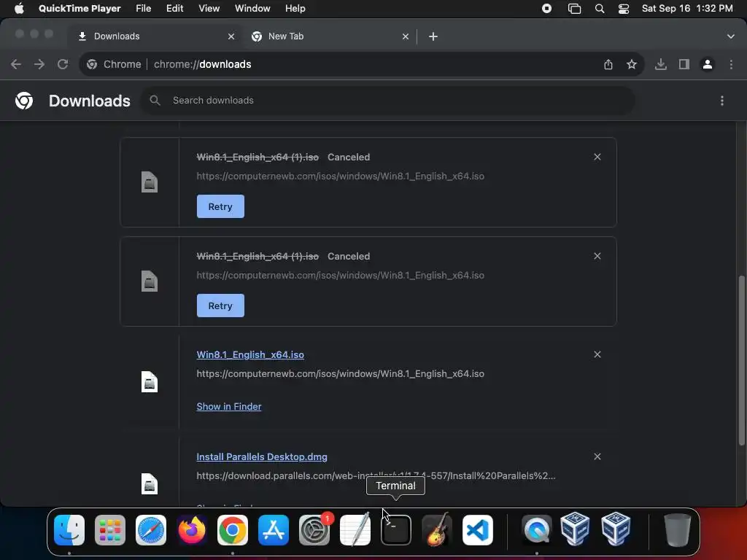
Task: Open the first VirtualBox icon in Dock
Action: pos(575,529)
